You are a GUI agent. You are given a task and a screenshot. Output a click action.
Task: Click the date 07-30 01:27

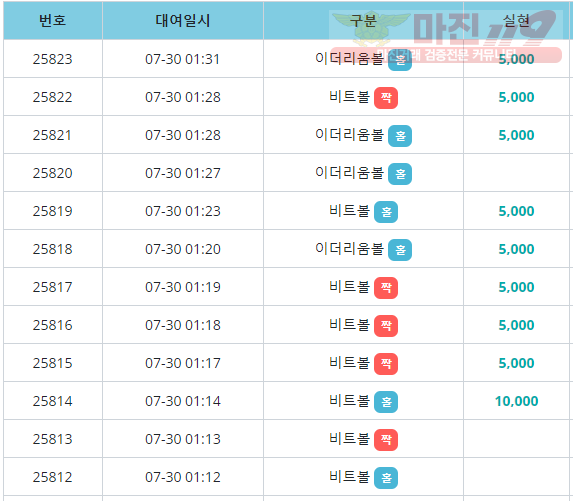183,173
